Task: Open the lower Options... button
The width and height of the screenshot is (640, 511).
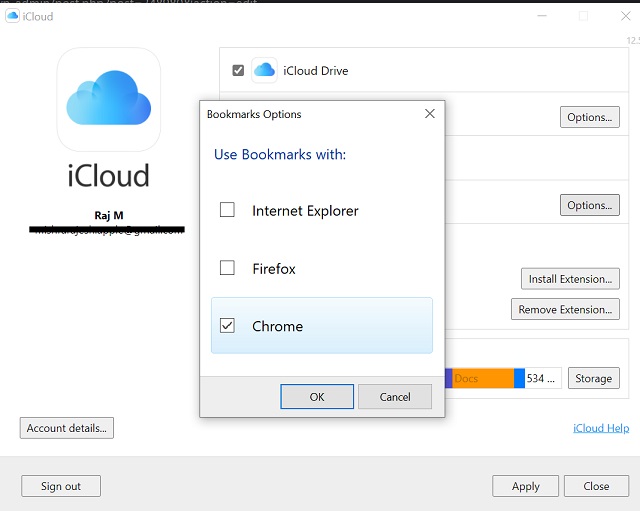Action: [589, 205]
